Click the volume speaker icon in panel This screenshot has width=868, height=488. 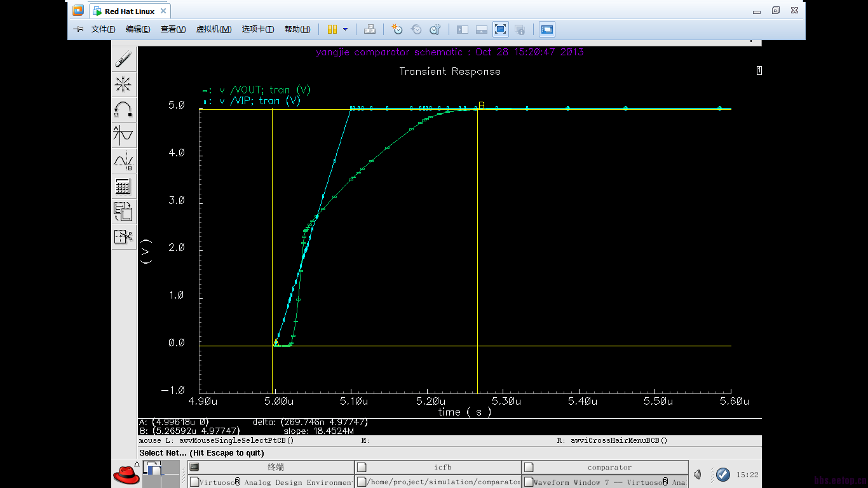click(698, 475)
